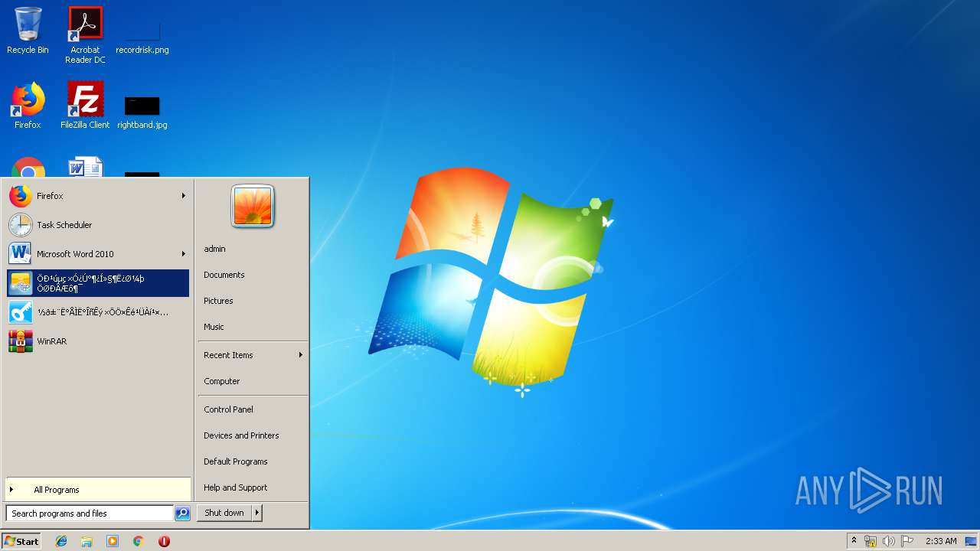
Task: Open Firefox desktop shortcut
Action: click(x=28, y=106)
